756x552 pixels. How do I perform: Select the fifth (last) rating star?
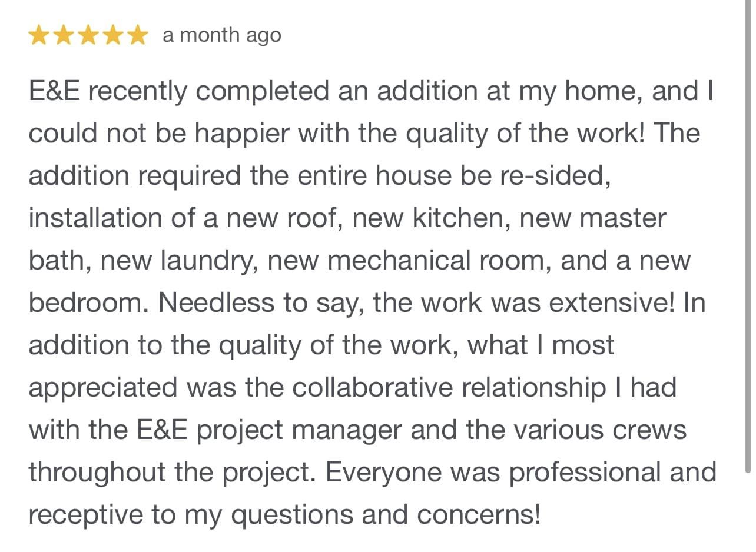137,35
